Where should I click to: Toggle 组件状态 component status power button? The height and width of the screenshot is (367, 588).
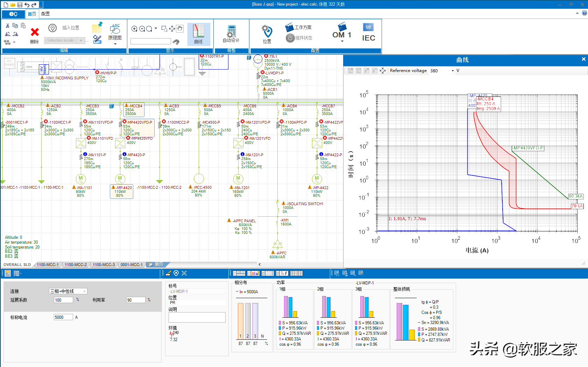[x=290, y=38]
